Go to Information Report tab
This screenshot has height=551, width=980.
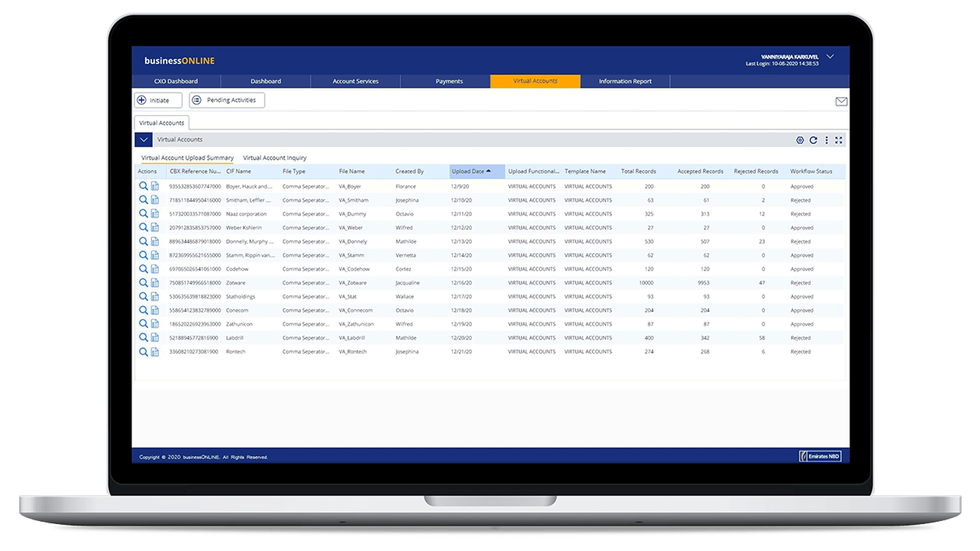pyautogui.click(x=625, y=81)
